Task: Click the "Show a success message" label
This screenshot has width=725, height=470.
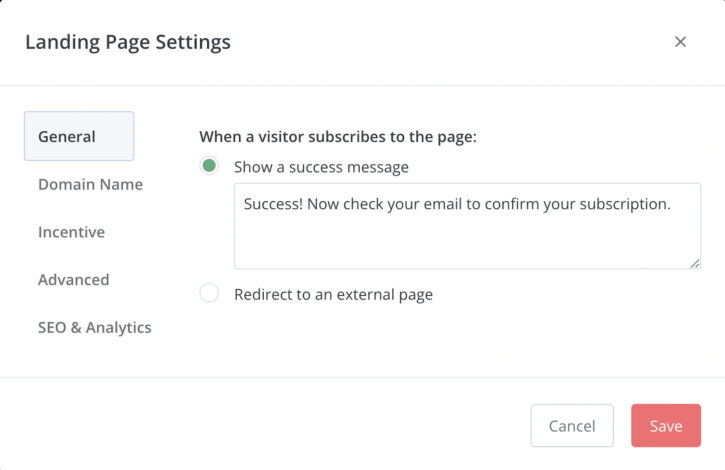Action: (321, 167)
